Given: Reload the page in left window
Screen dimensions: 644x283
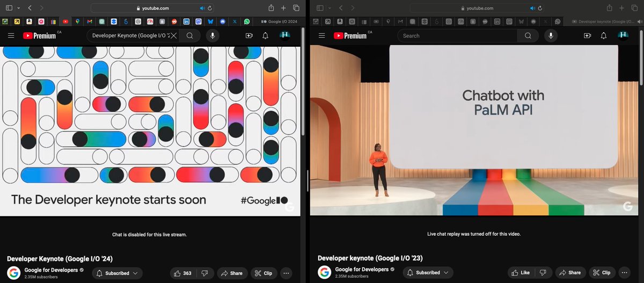Looking at the screenshot, I should coord(210,8).
